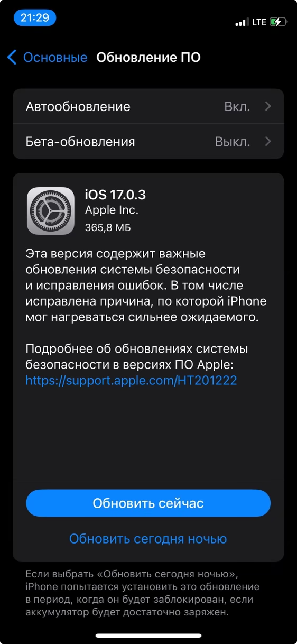The height and width of the screenshot is (644, 297).
Task: Tap the back chevron next to Основные
Action: (x=12, y=57)
